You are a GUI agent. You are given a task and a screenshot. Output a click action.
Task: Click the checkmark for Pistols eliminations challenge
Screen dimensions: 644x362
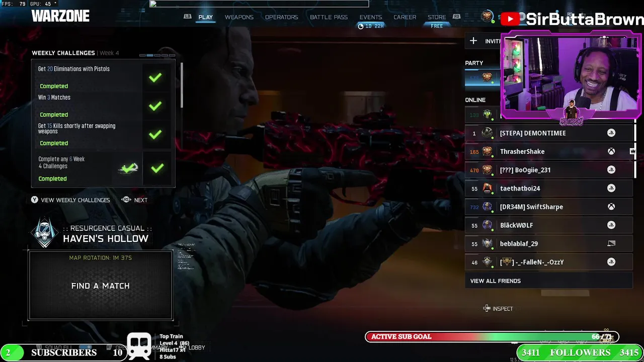coord(155,77)
